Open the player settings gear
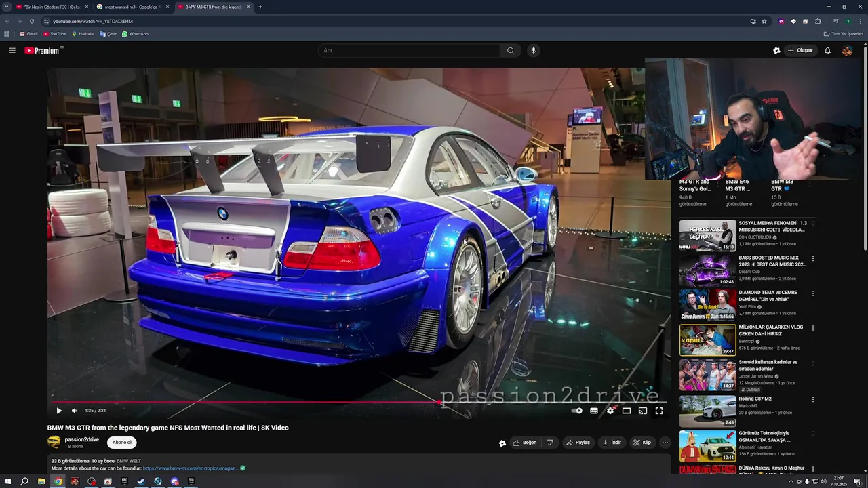The width and height of the screenshot is (868, 488). click(x=610, y=411)
